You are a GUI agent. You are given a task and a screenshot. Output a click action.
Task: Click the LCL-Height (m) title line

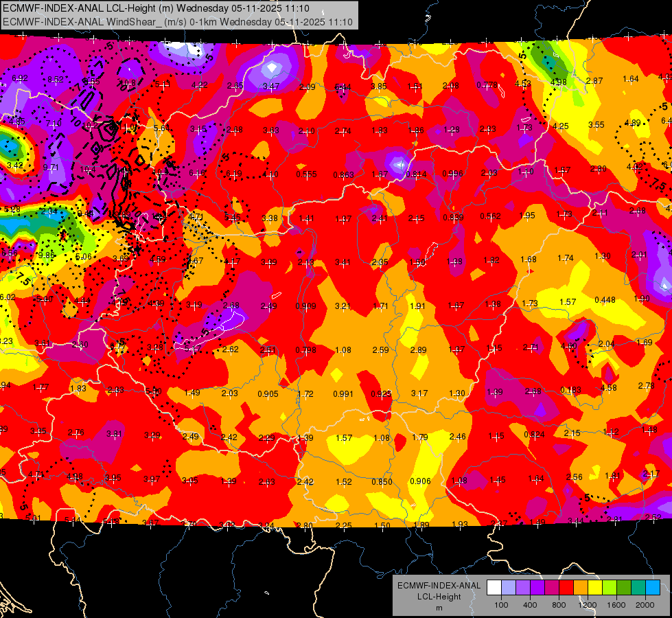156,8
